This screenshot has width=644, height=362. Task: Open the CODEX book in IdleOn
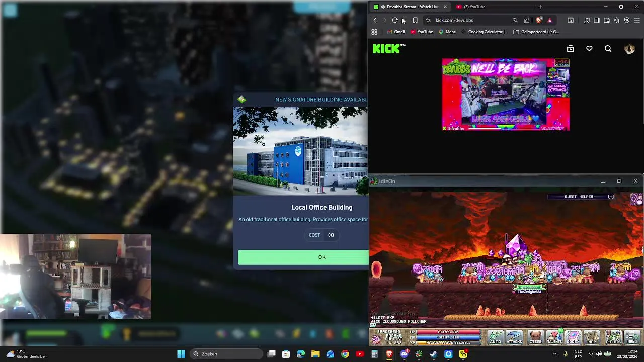pos(573,337)
